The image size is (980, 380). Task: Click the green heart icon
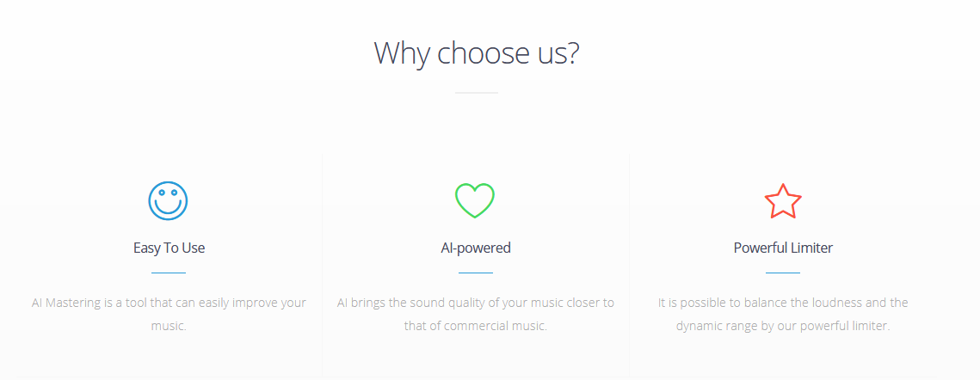click(475, 201)
